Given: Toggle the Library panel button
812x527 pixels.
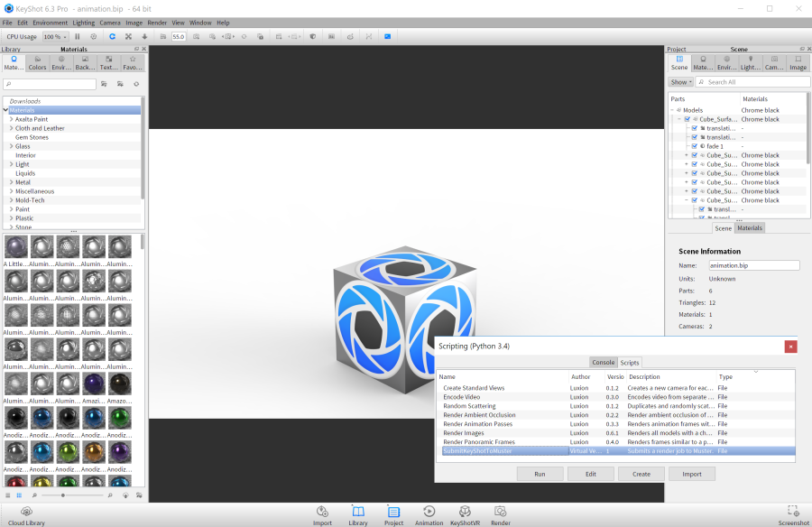Looking at the screenshot, I should (x=358, y=515).
